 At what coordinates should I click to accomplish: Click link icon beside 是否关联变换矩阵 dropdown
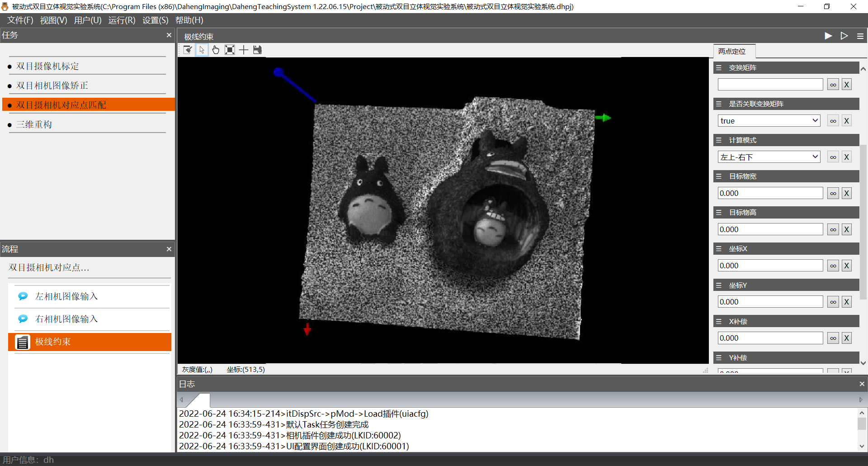pos(833,121)
